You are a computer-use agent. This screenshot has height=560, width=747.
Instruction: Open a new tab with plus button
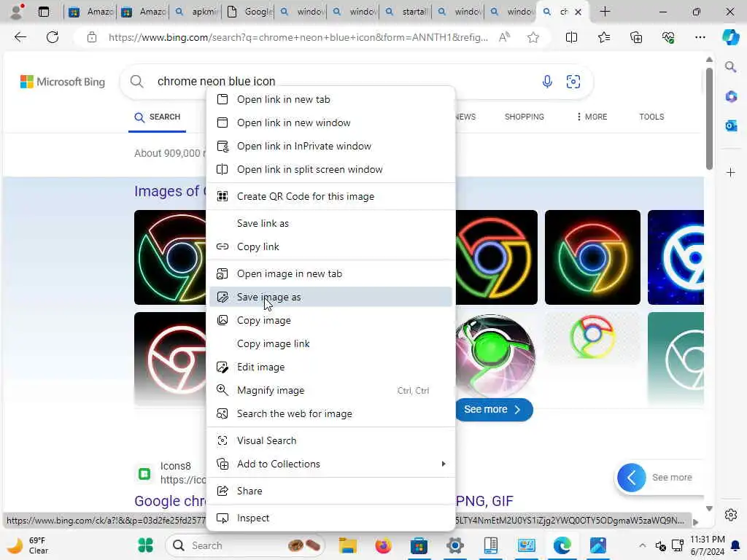coord(605,12)
